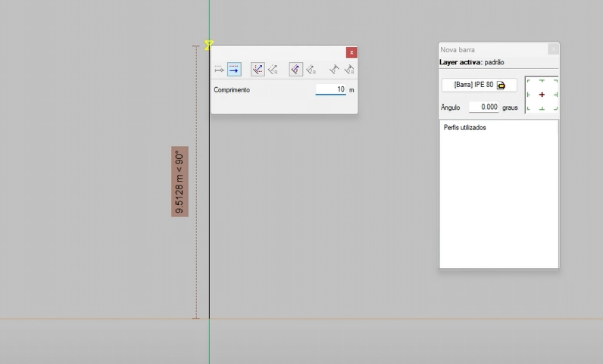This screenshot has width=603, height=364.
Task: Click the Comprimento length input field
Action: pyautogui.click(x=331, y=89)
